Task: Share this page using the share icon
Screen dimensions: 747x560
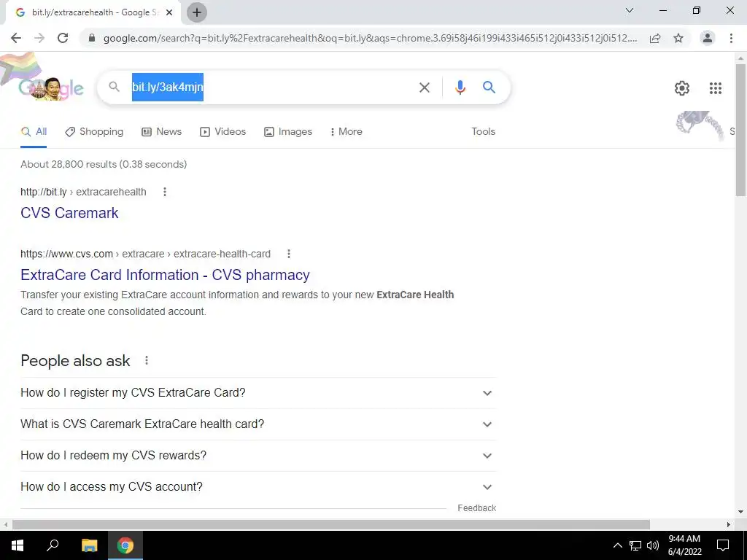Action: pyautogui.click(x=655, y=38)
